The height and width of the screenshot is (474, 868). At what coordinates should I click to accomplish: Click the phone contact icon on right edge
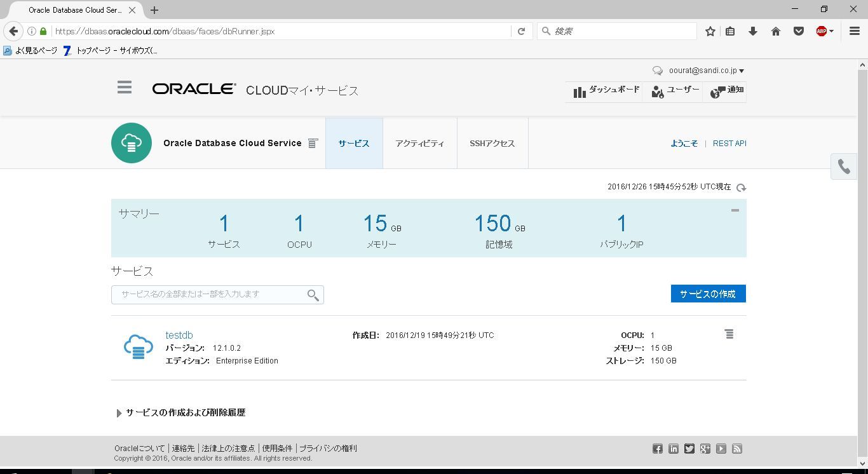(844, 166)
